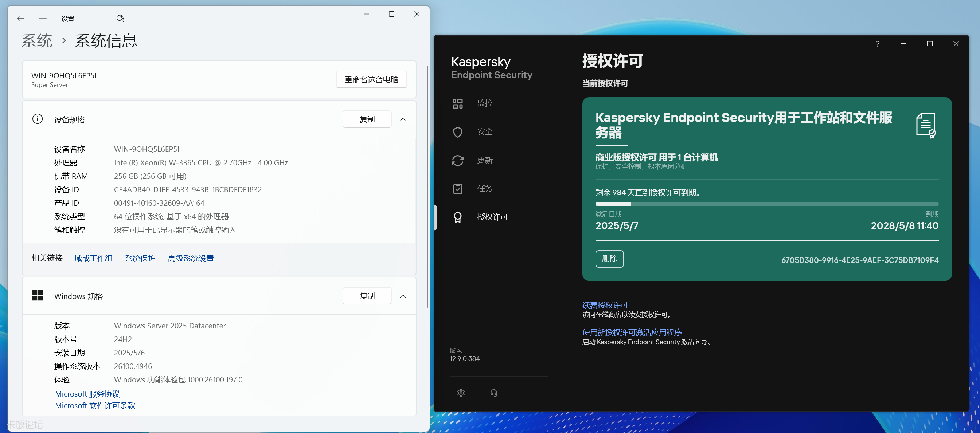Viewport: 980px width, 433px height.
Task: Click 续费授权许可 link in Kaspersky
Action: pyautogui.click(x=605, y=305)
